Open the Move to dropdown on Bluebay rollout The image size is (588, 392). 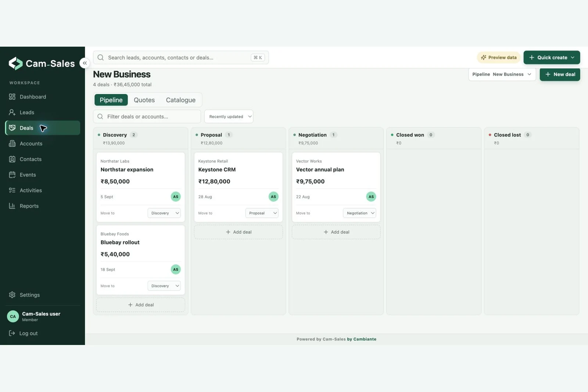coord(164,286)
